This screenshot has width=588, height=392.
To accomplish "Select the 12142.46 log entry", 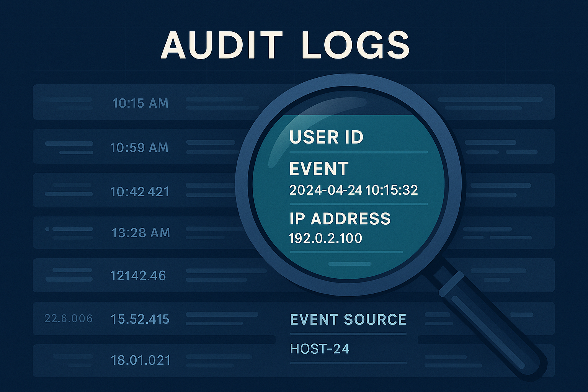I will click(138, 276).
